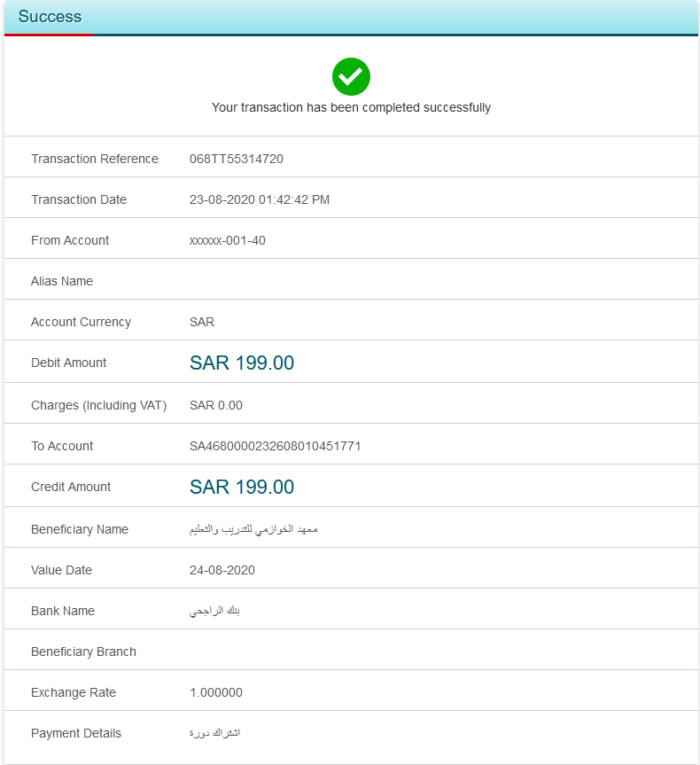Click the Debit Amount SAR 199.00 value
Viewport: 700px width, 765px height.
(241, 363)
